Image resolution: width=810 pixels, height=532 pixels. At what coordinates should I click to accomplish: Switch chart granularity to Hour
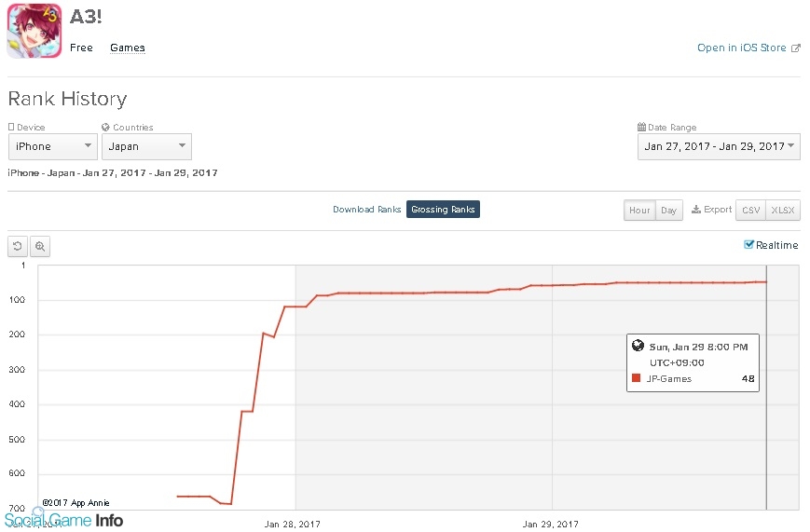639,211
